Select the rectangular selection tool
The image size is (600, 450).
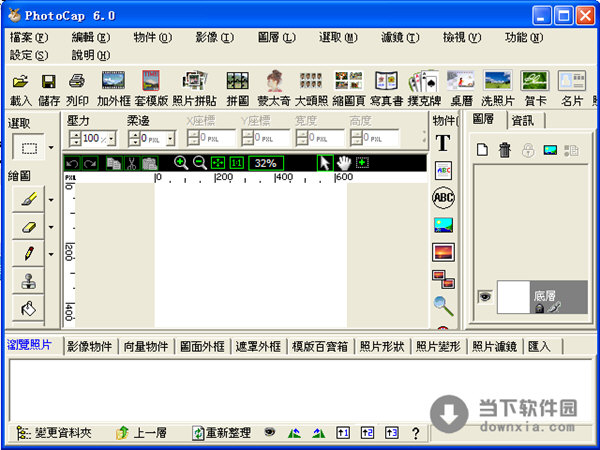click(x=29, y=147)
